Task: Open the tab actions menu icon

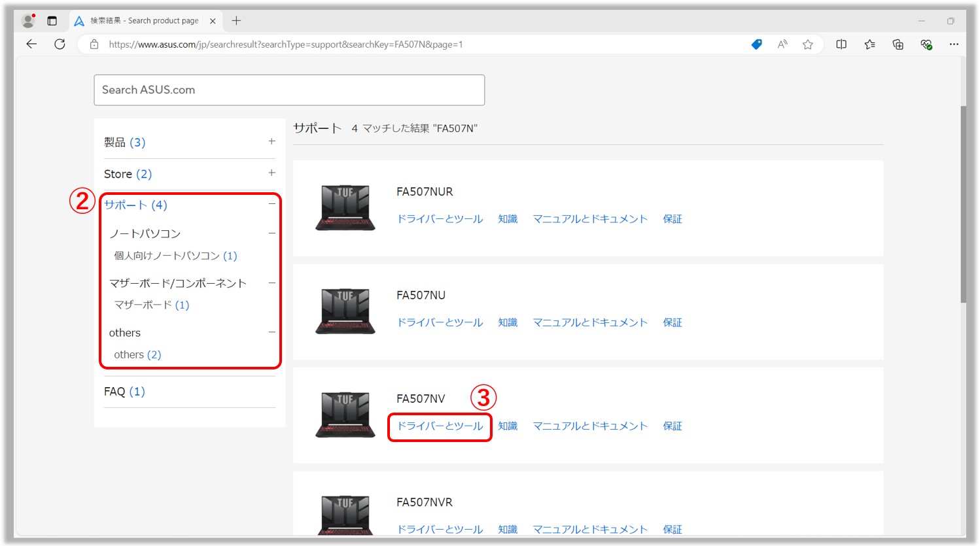Action: point(52,21)
